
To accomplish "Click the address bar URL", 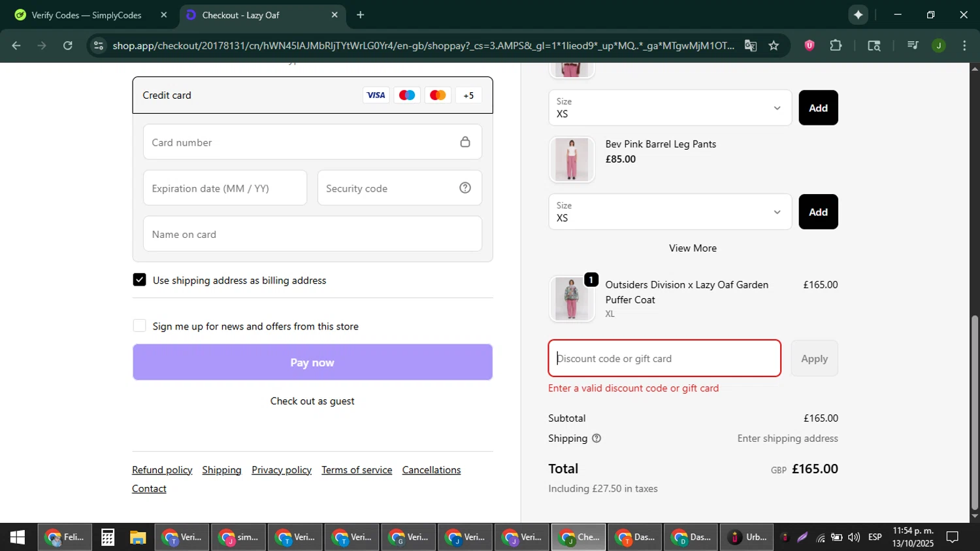I will click(423, 45).
